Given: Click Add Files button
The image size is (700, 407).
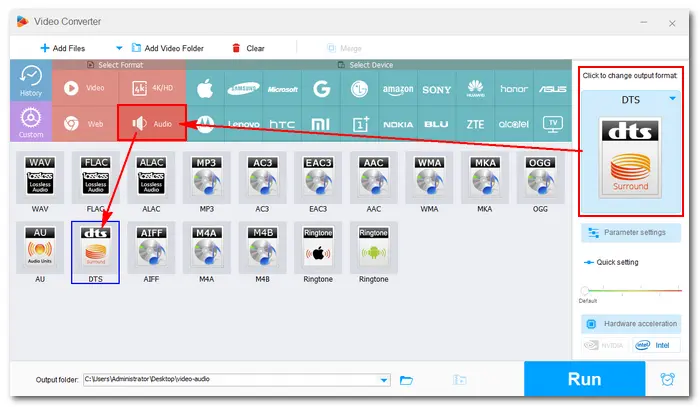Looking at the screenshot, I should (x=62, y=48).
